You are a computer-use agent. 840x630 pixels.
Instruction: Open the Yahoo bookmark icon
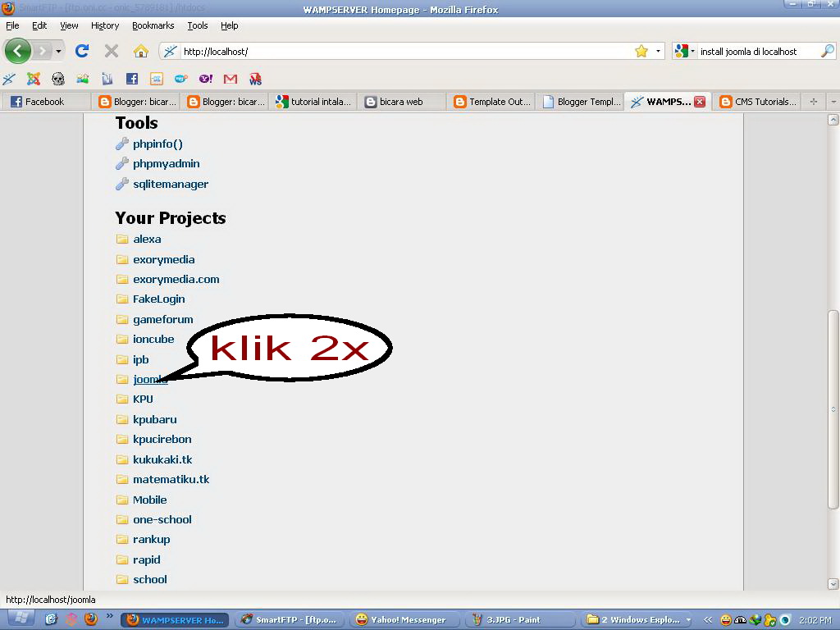tap(206, 80)
